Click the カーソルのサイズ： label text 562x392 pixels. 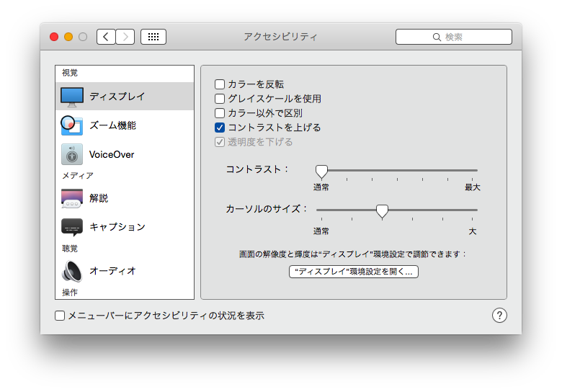[x=267, y=209]
